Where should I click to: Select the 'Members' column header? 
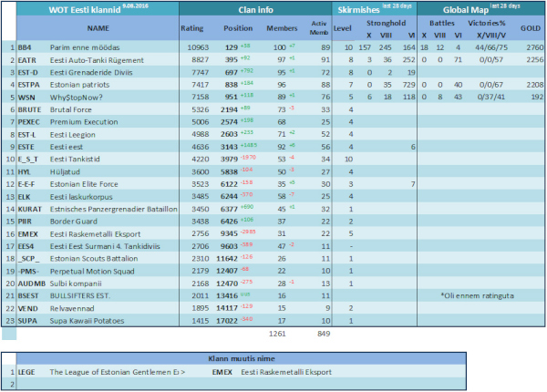tap(282, 28)
